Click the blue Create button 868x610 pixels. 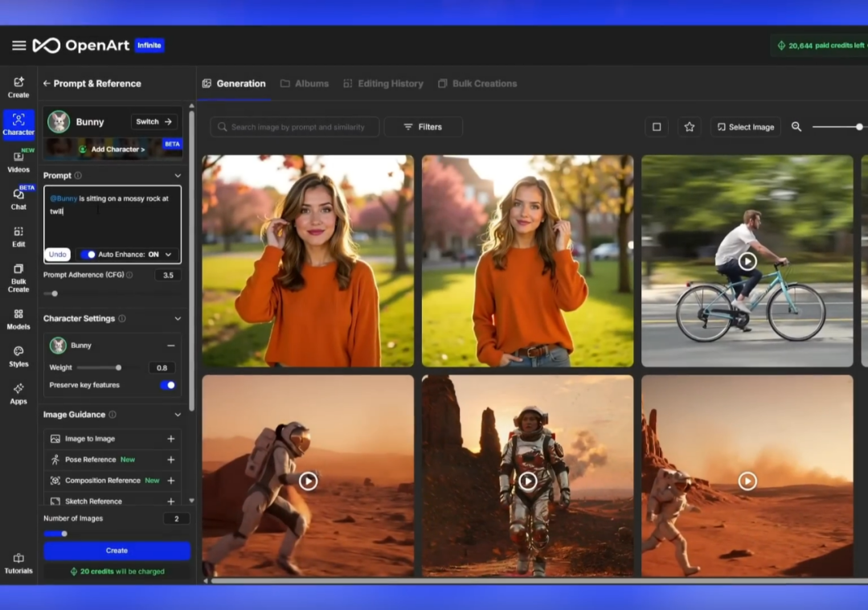pyautogui.click(x=117, y=551)
